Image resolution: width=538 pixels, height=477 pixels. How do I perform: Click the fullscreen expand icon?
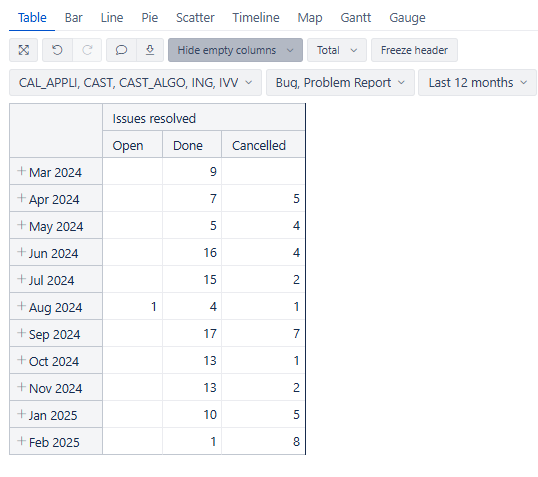[x=23, y=50]
